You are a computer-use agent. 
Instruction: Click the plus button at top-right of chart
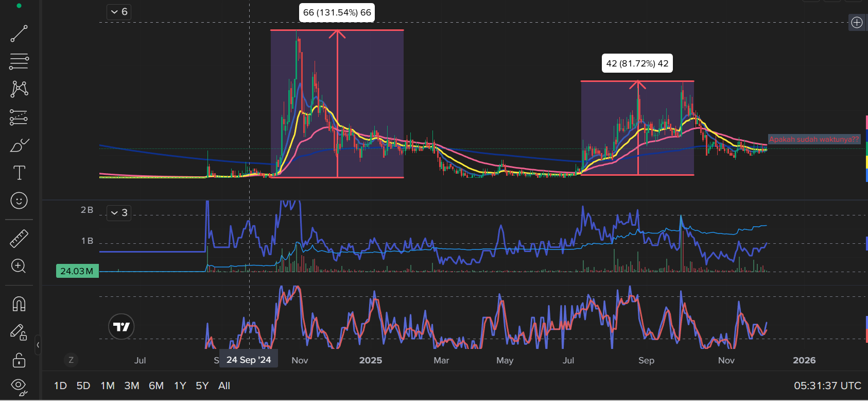(857, 23)
